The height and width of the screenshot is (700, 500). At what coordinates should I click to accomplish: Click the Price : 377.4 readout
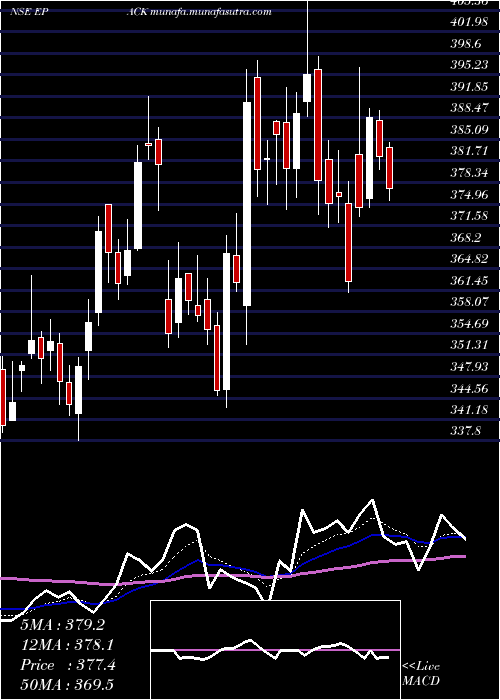68,665
